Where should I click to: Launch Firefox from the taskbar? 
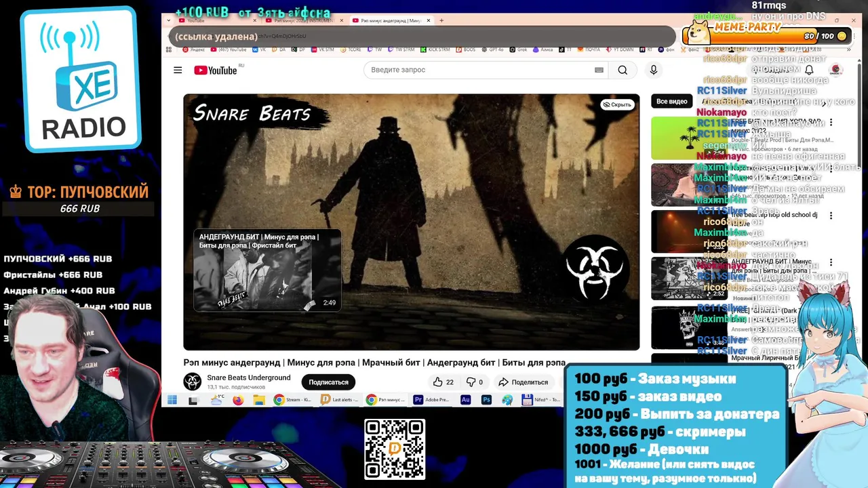pos(238,401)
